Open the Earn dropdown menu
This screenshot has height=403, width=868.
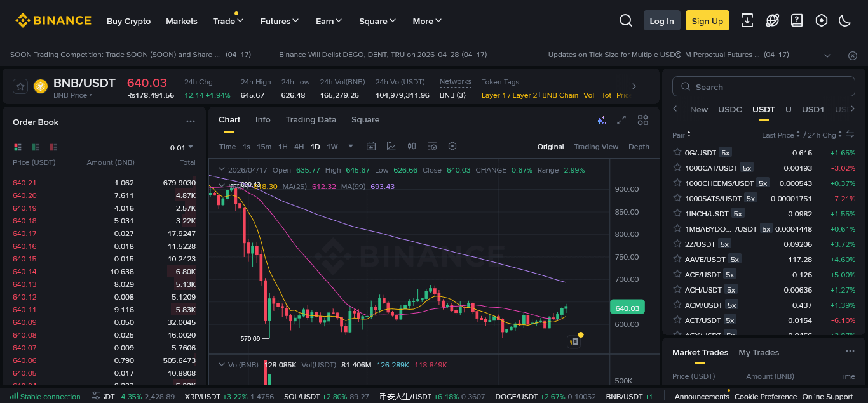(329, 21)
